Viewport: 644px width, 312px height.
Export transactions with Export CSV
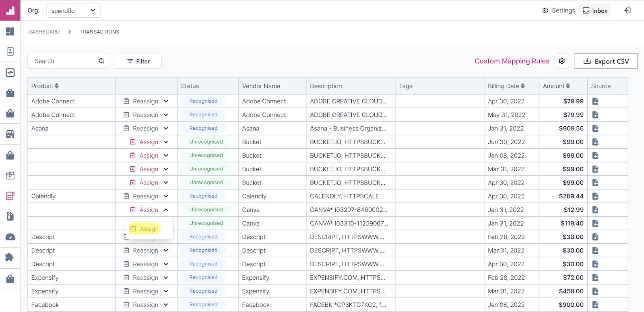click(x=606, y=61)
